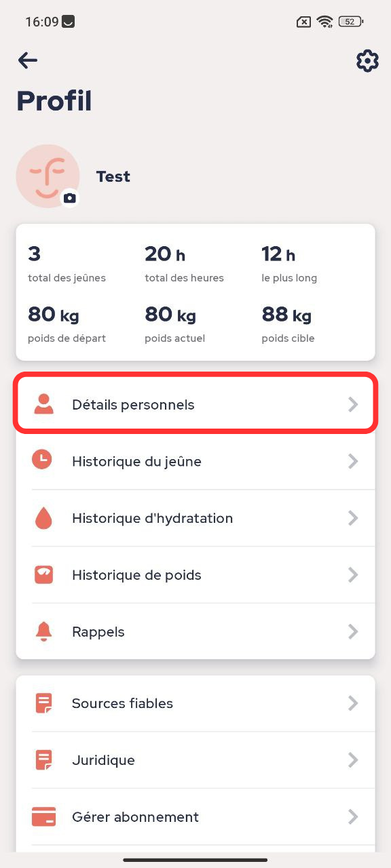Tap the Gérer abonnement label

tap(135, 817)
